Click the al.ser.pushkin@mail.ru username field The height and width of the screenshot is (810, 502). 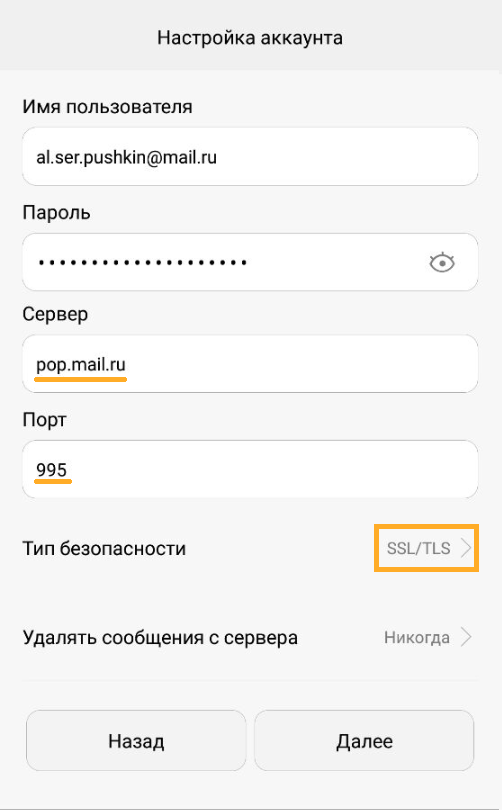(x=250, y=157)
